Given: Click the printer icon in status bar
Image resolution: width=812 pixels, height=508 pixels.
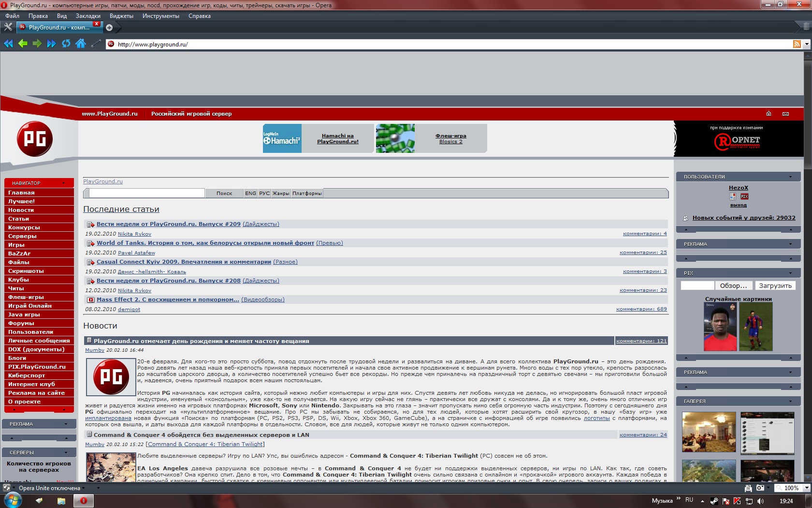Looking at the screenshot, I should tap(748, 488).
